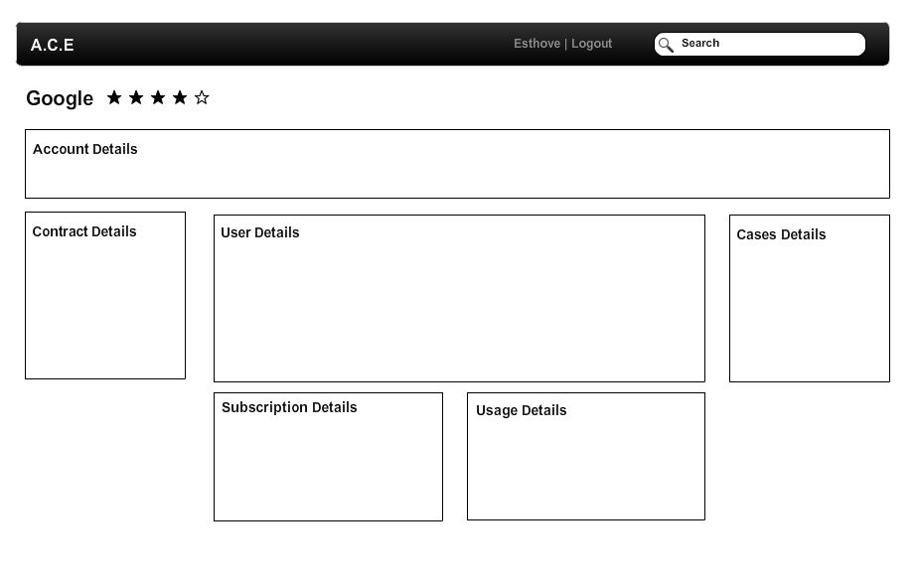Click the fourth filled star icon
The height and width of the screenshot is (588, 919).
coord(180,97)
